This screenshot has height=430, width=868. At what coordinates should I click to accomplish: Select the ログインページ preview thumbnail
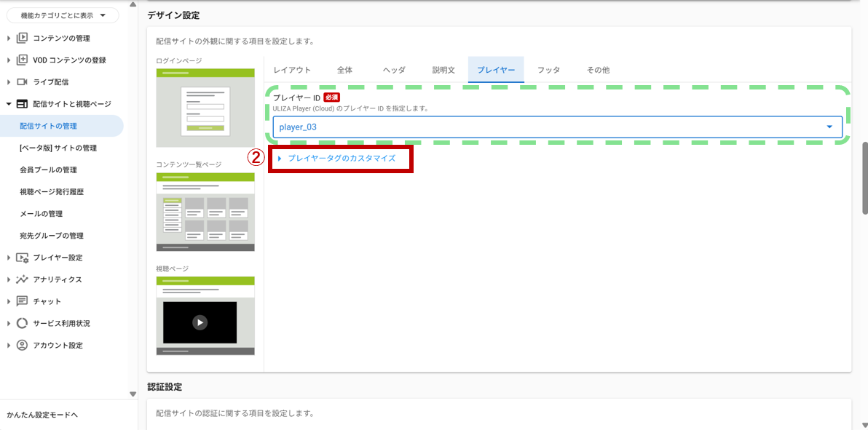coord(205,108)
